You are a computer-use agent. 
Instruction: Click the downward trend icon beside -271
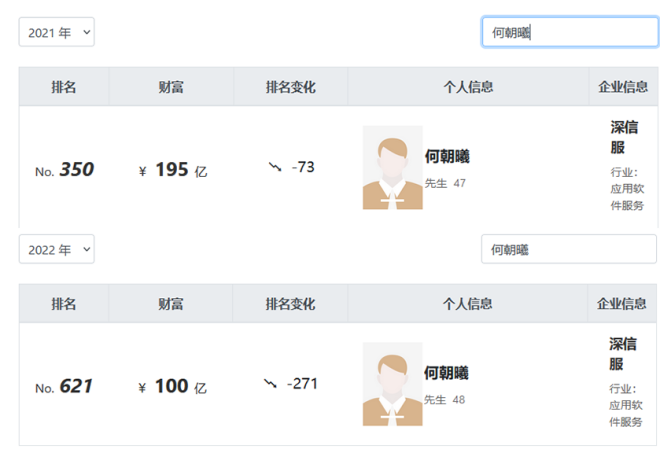coord(270,383)
